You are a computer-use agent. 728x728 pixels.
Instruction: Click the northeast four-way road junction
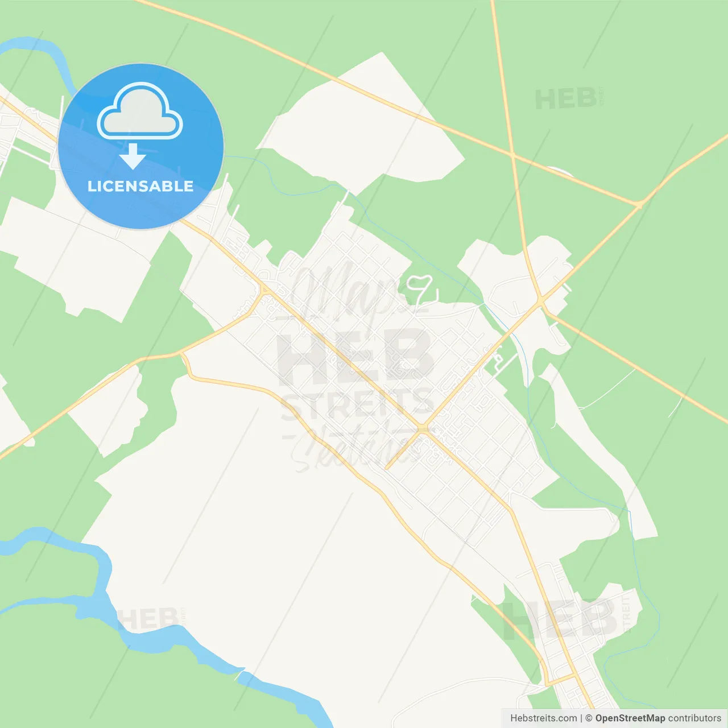[x=541, y=300]
